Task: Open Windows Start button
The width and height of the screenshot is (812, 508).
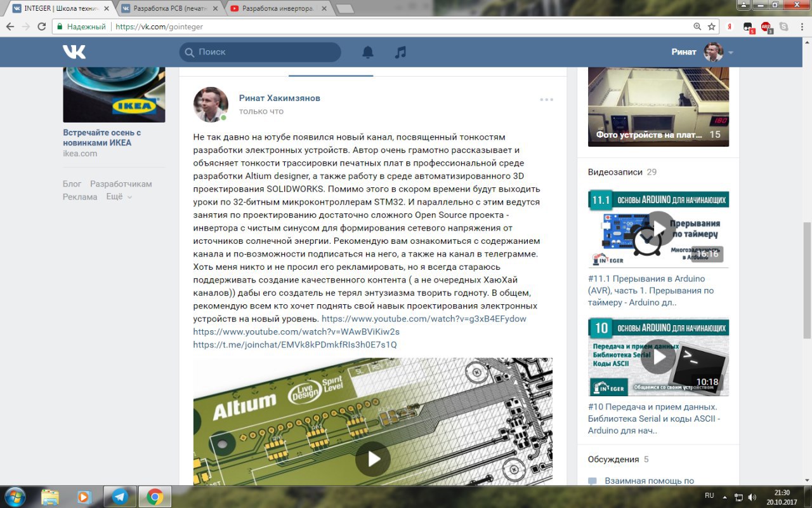Action: (15, 497)
